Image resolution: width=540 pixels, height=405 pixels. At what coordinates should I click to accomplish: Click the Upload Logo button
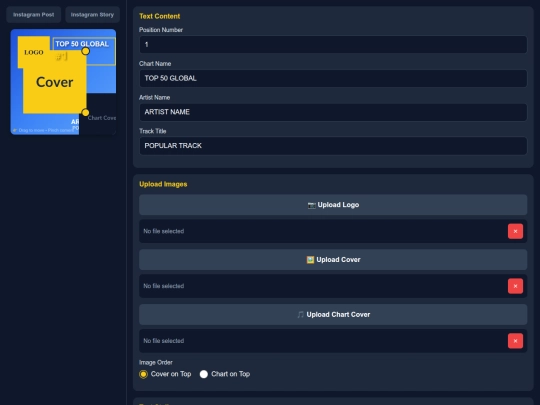tap(333, 205)
